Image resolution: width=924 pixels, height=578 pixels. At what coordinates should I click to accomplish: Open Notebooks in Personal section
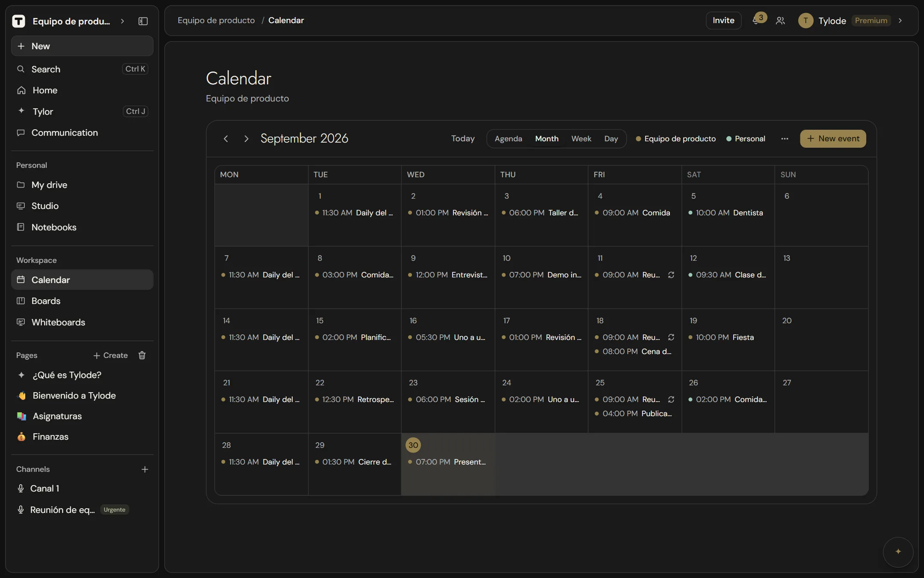point(82,227)
